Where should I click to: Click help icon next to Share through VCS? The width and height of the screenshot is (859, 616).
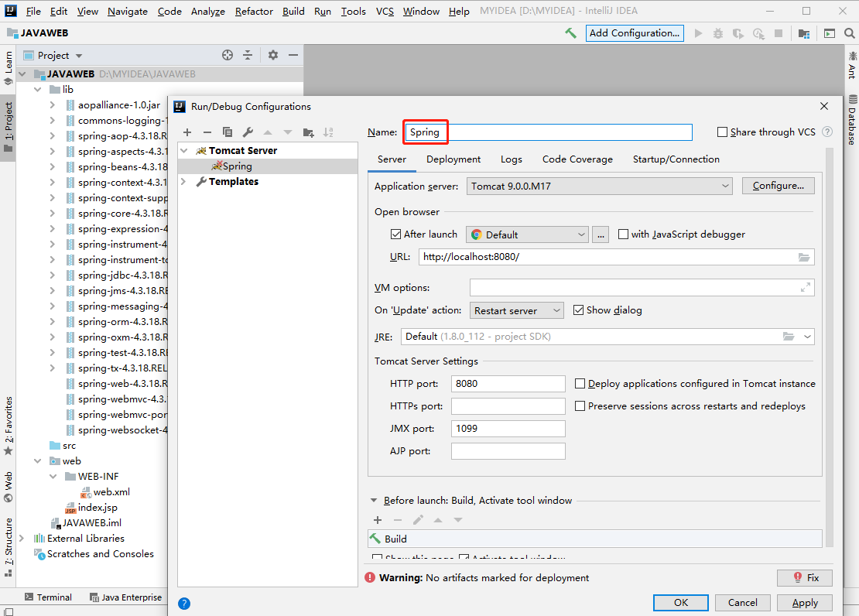click(x=827, y=132)
